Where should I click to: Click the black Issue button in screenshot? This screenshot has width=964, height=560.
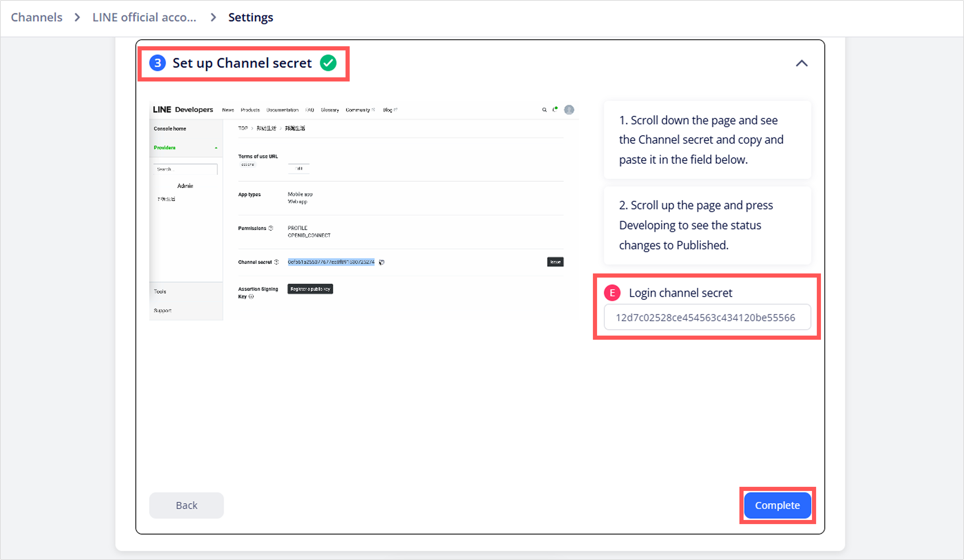click(x=555, y=262)
